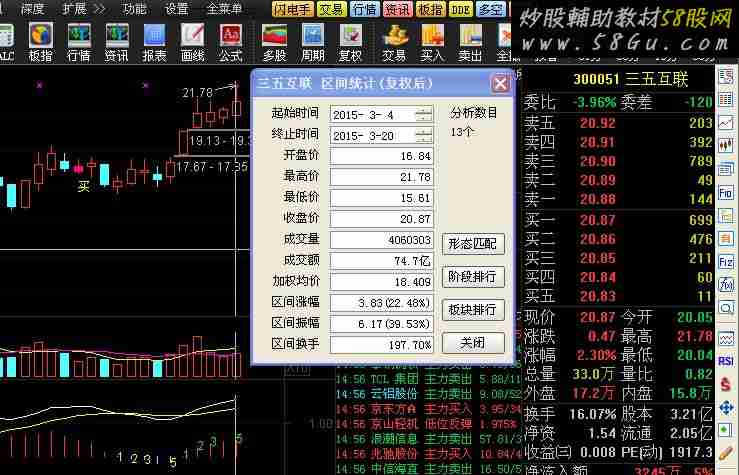Open the 交易 toolbar icon with gold ingots
Image resolution: width=739 pixels, height=475 pixels.
coord(394,42)
